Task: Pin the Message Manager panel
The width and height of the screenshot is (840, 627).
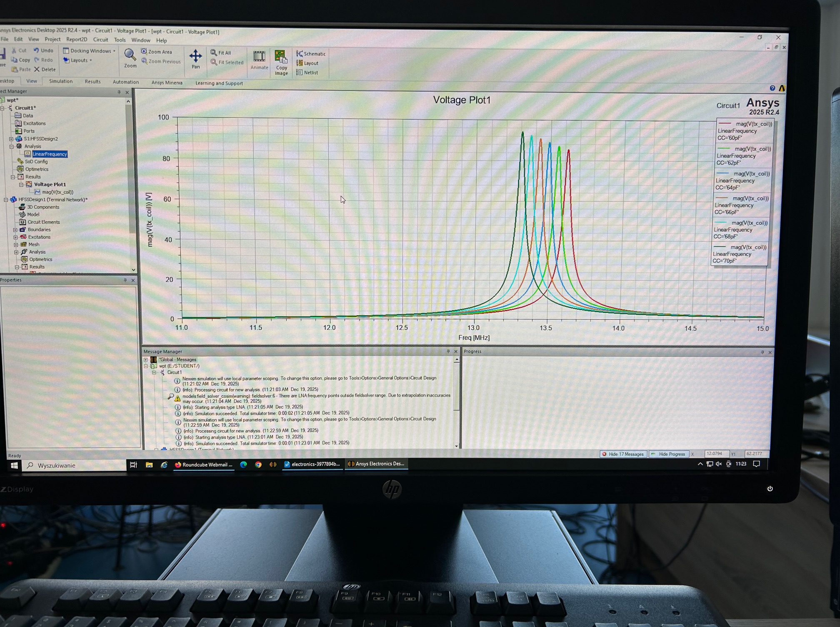Action: 448,351
